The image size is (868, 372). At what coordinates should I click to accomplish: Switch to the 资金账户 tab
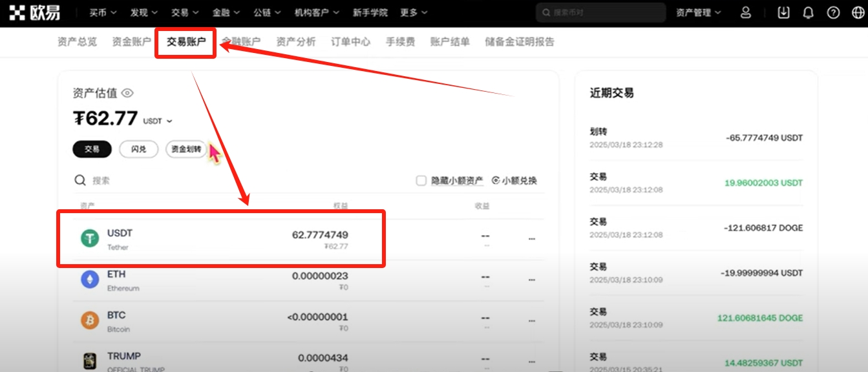pyautogui.click(x=132, y=41)
